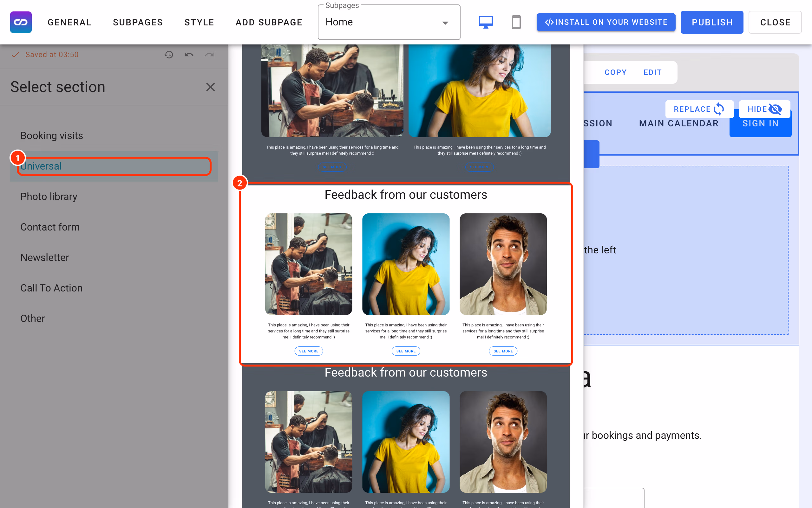Select the Contact form category
Viewport: 812px width, 508px height.
tap(114, 227)
